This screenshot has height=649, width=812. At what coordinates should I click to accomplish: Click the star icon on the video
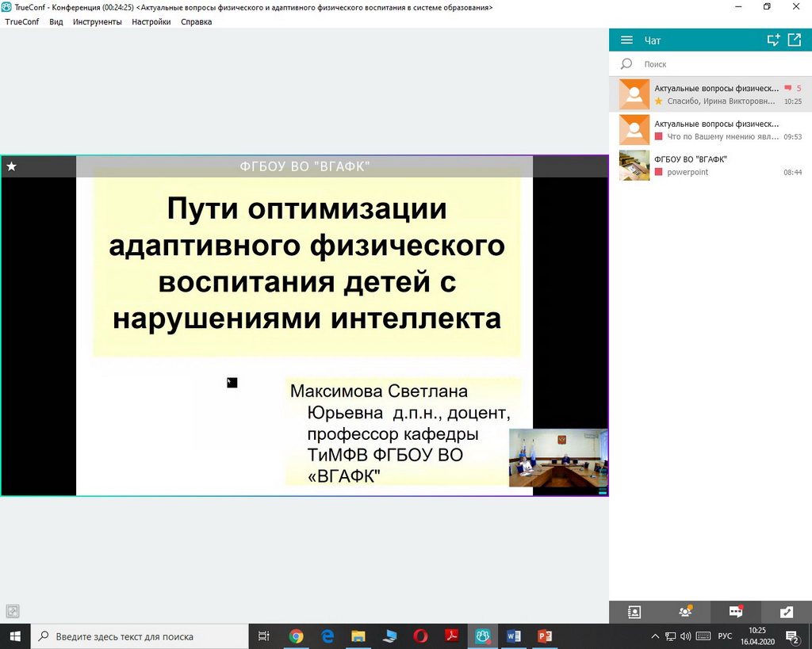click(11, 166)
